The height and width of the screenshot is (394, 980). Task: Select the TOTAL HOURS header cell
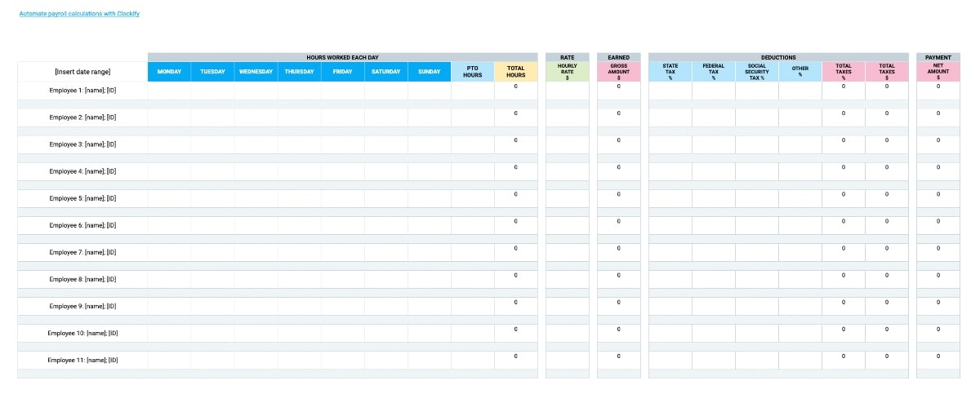pyautogui.click(x=515, y=72)
